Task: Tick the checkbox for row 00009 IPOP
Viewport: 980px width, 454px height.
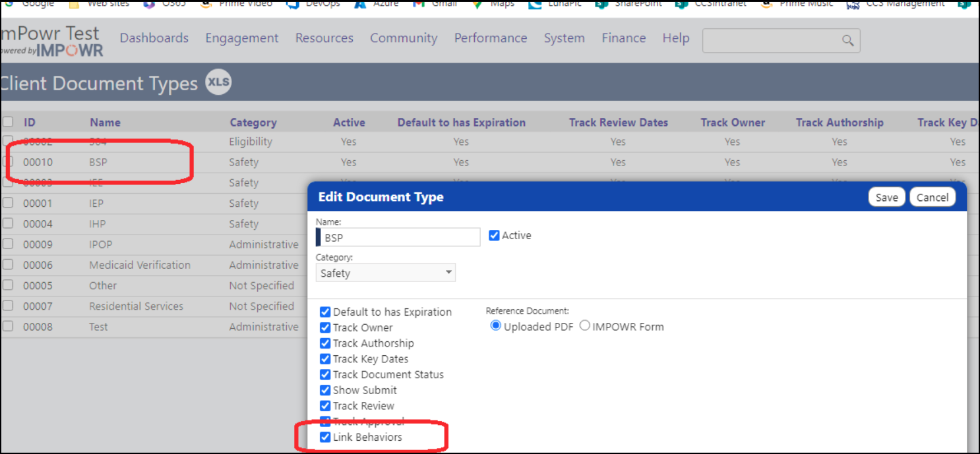Action: tap(8, 244)
